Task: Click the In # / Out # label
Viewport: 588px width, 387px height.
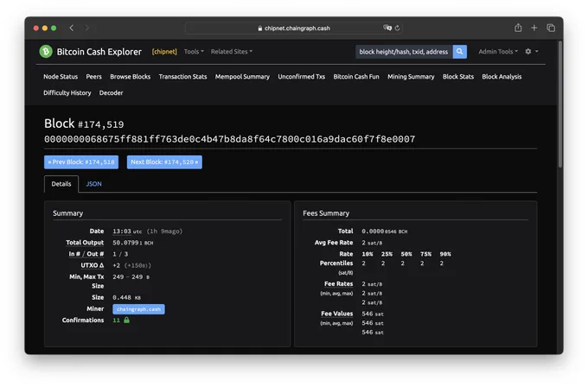Action: (86, 254)
